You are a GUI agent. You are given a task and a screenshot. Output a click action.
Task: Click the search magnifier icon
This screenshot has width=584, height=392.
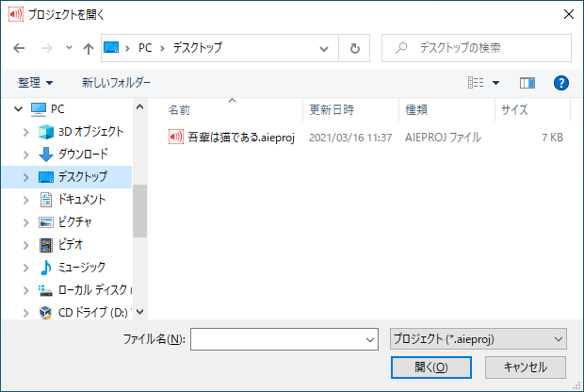pyautogui.click(x=401, y=48)
